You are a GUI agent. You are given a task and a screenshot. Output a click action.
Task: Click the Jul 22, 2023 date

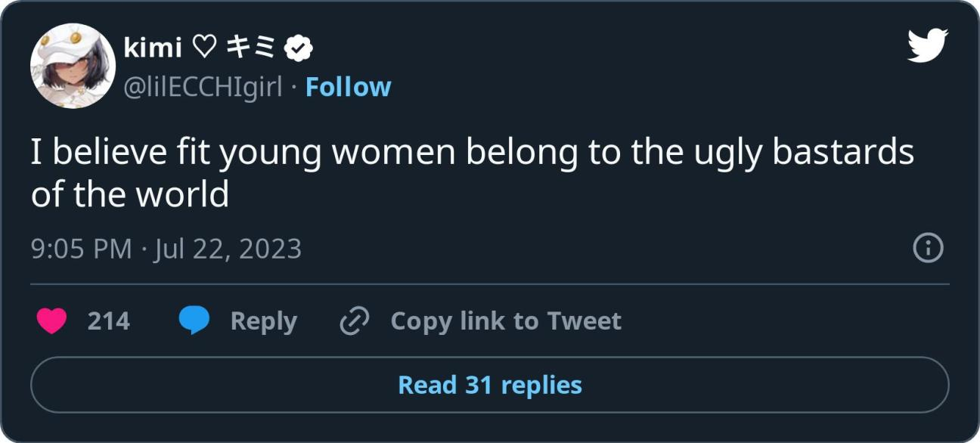tap(227, 249)
